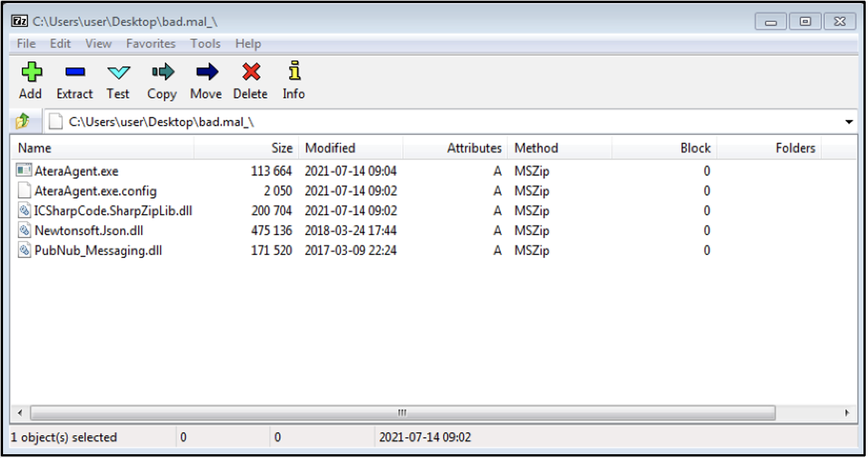Click the size value 171 520
The image size is (868, 458).
[272, 250]
